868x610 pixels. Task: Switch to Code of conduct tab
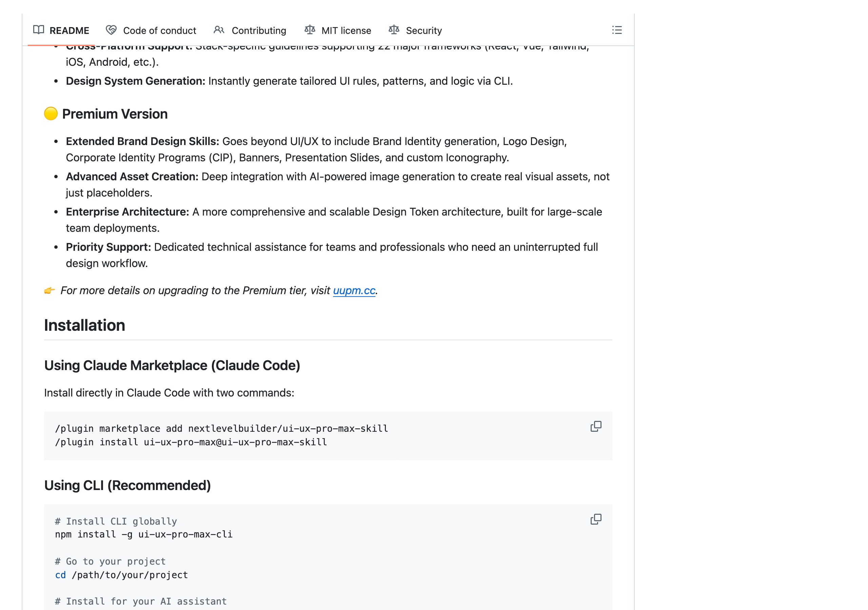pos(151,30)
